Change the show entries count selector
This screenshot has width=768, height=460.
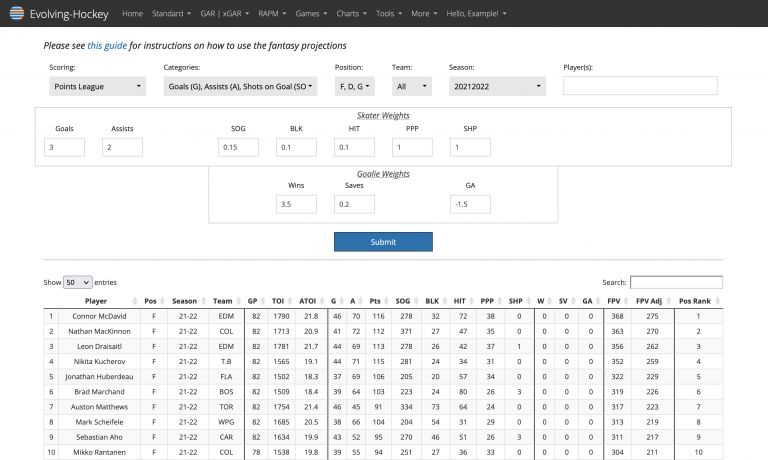(77, 283)
